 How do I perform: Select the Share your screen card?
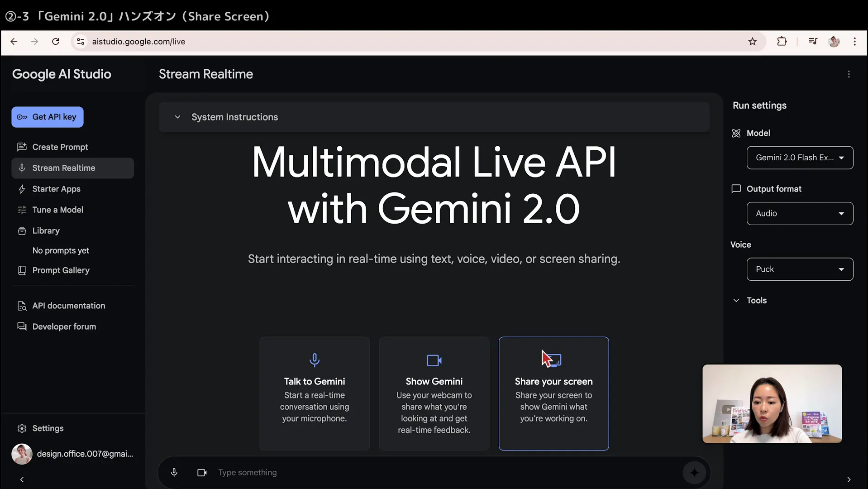click(x=553, y=393)
